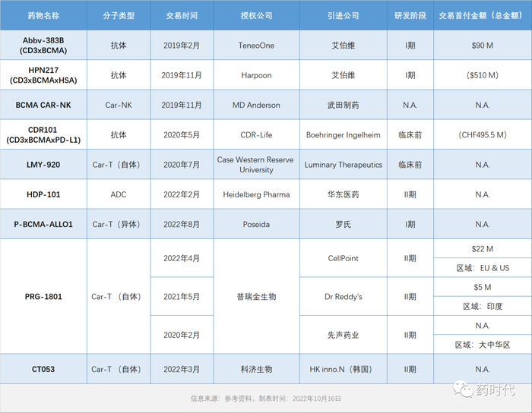
Task: Click the ADC molecule type cell
Action: coord(119,194)
